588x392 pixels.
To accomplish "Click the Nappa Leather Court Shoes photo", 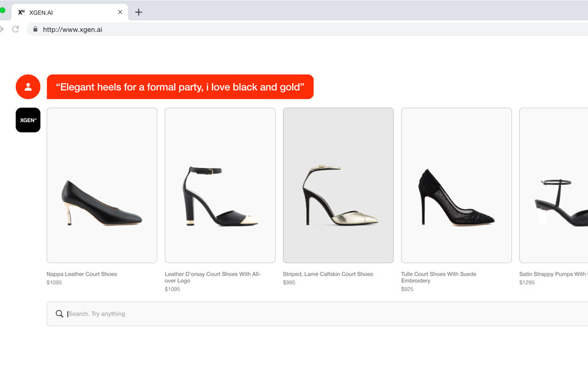I will click(x=102, y=185).
